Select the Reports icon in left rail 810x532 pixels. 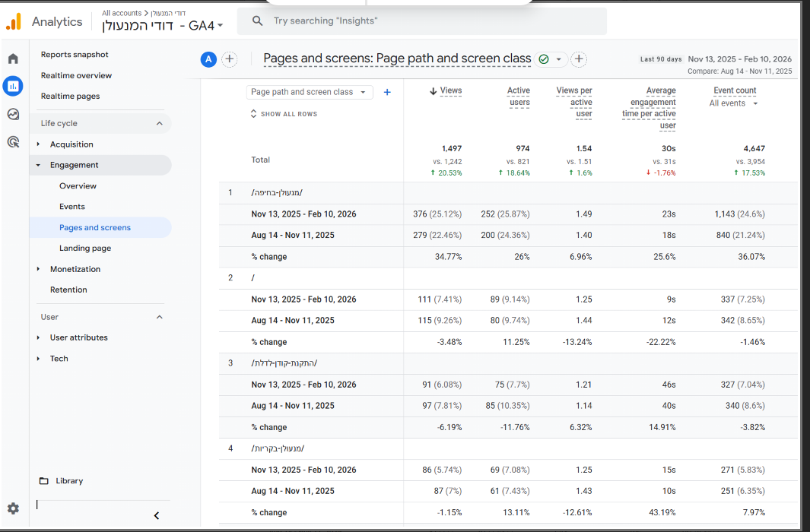13,86
